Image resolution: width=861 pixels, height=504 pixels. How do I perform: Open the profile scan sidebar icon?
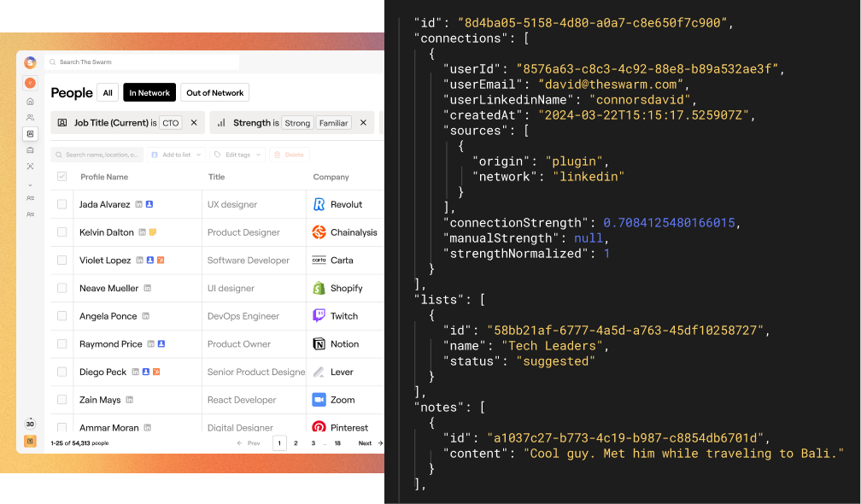point(30,167)
